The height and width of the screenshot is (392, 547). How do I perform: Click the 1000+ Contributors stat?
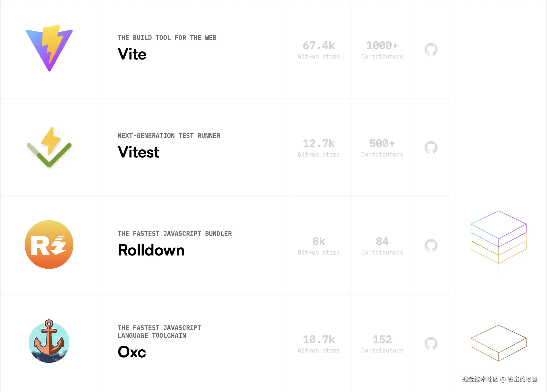pos(382,50)
